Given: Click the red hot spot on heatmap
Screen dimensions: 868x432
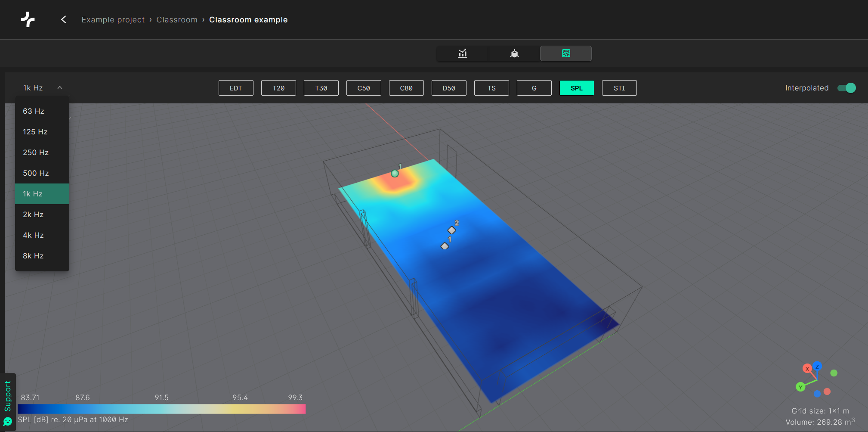Looking at the screenshot, I should click(396, 182).
